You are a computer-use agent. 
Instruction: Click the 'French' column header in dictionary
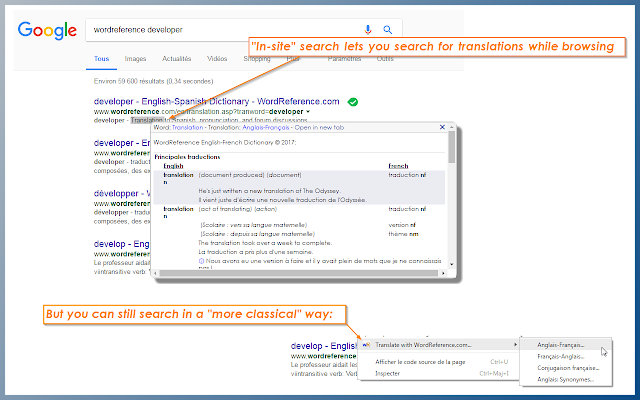(x=398, y=166)
